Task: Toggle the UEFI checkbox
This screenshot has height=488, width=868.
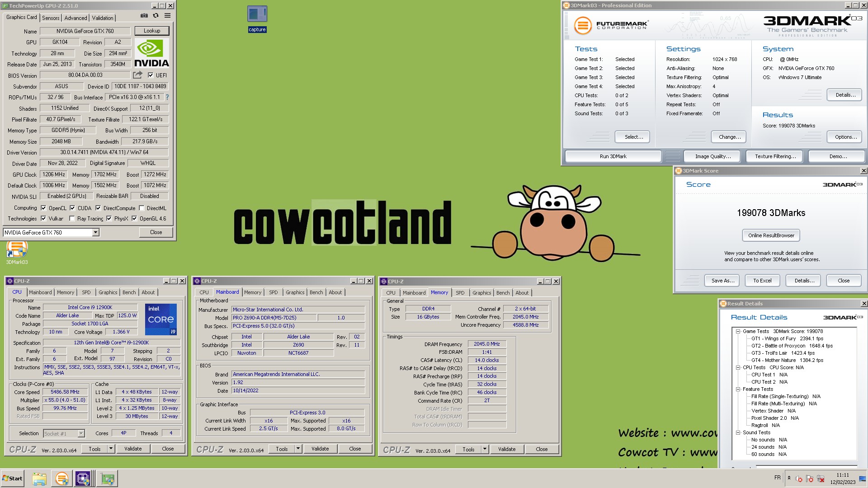Action: click(x=151, y=75)
